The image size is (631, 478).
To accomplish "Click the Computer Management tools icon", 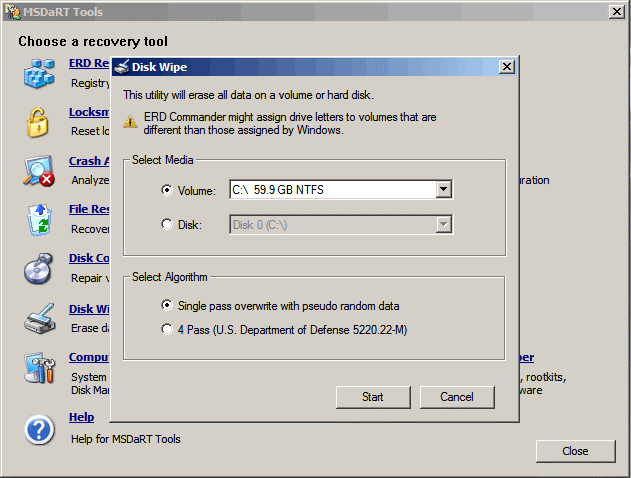I will [39, 368].
